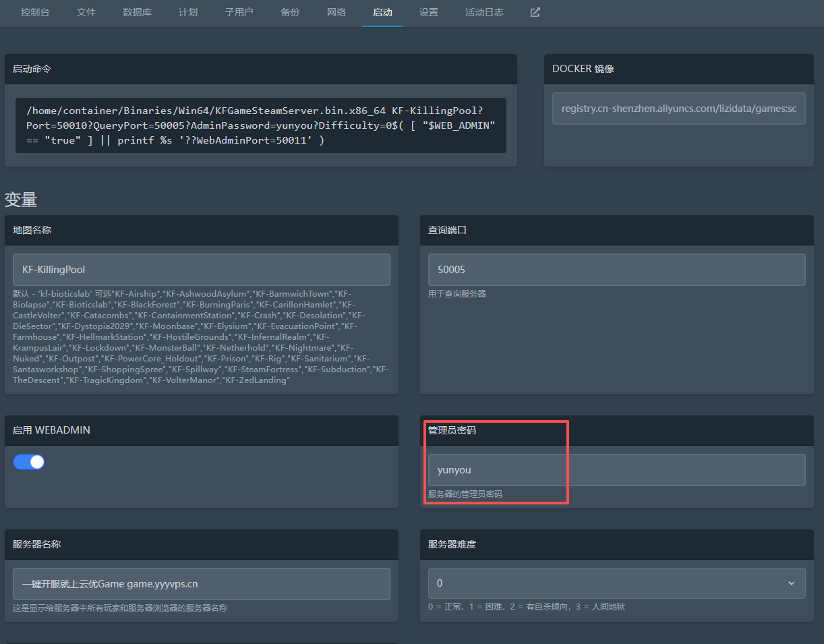Select the 计划 tab
This screenshot has width=824, height=644.
click(188, 12)
